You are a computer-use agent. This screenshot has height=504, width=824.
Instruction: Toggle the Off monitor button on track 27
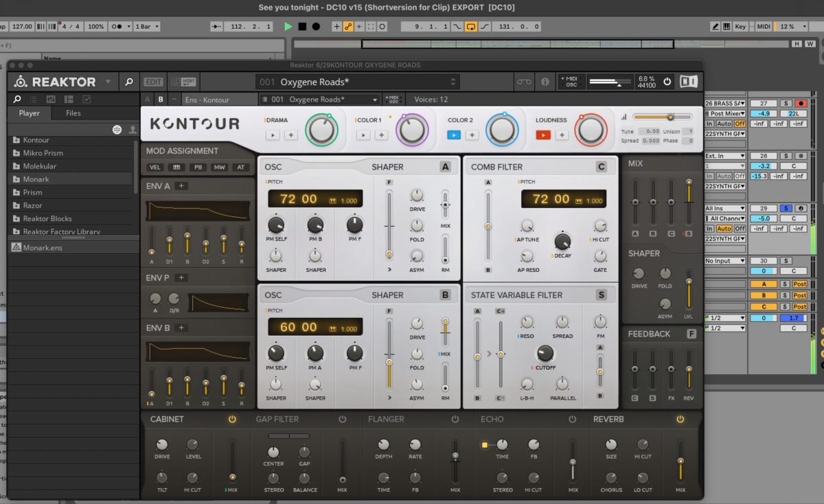(x=740, y=124)
